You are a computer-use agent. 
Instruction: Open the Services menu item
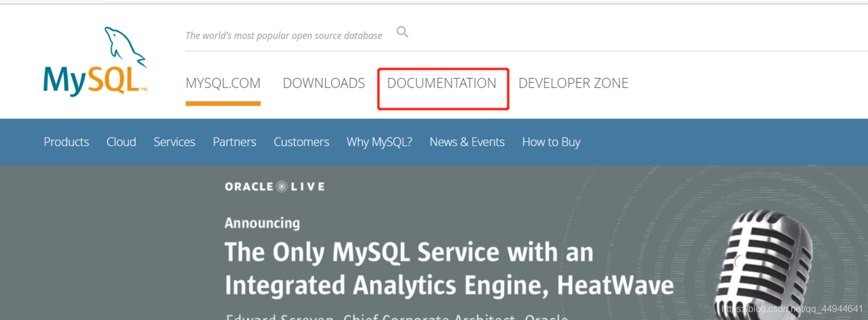click(174, 142)
